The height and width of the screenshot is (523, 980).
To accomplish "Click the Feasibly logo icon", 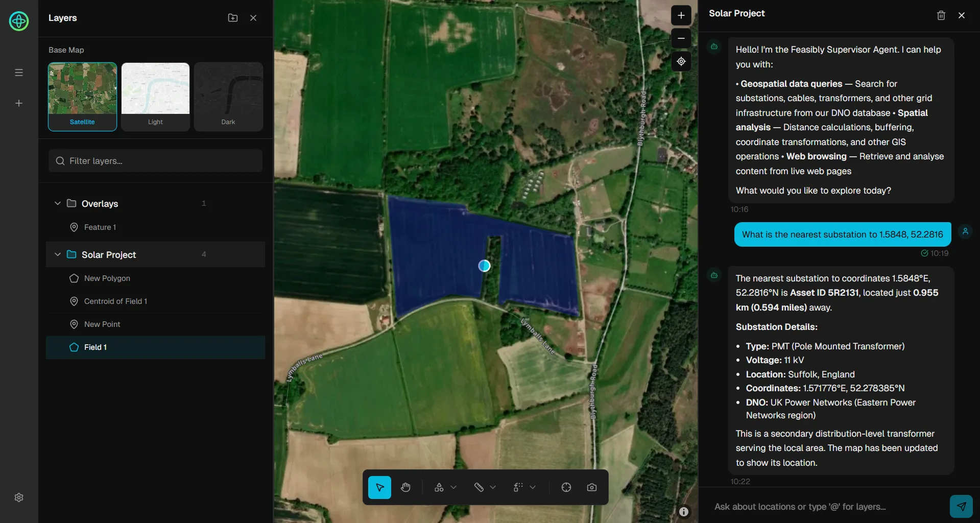I will coord(19,21).
